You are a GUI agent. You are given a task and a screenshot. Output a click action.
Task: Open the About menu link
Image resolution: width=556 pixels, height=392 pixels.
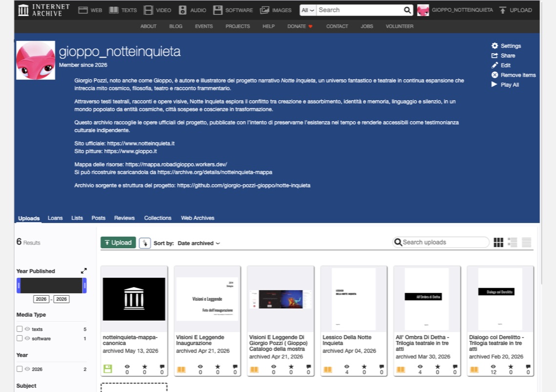click(148, 26)
